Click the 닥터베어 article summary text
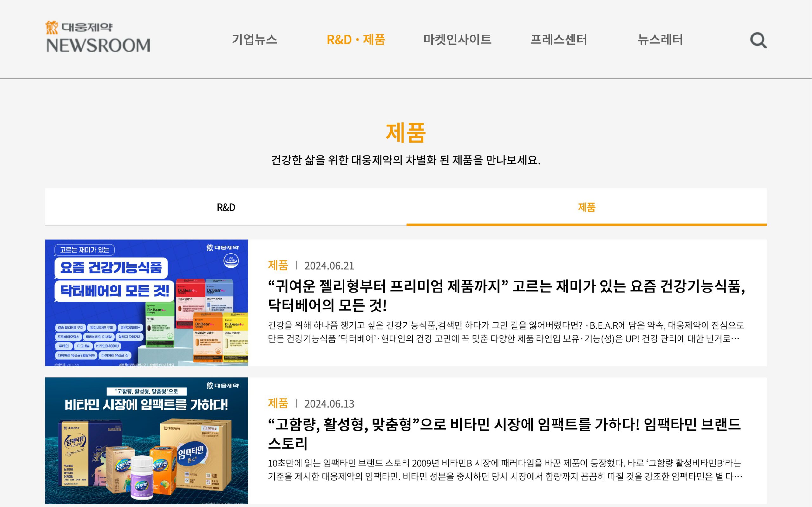The height and width of the screenshot is (507, 812). [505, 332]
